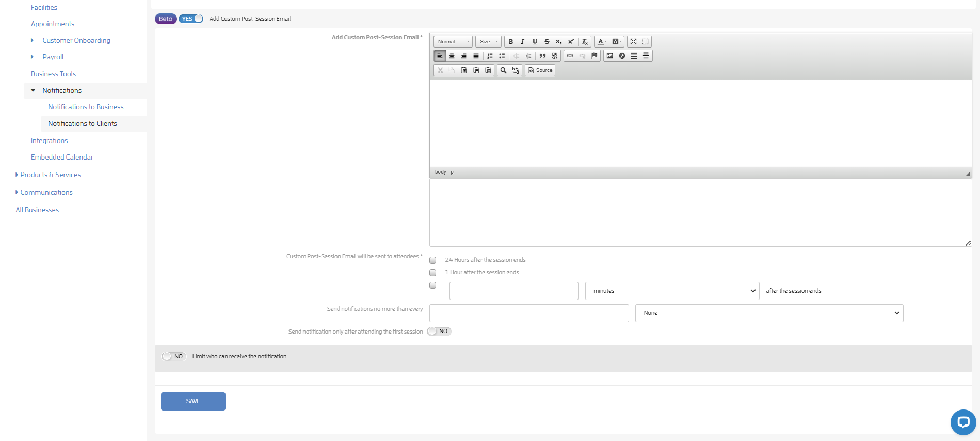980x441 pixels.
Task: Switch the editor to Source view
Action: click(x=540, y=70)
